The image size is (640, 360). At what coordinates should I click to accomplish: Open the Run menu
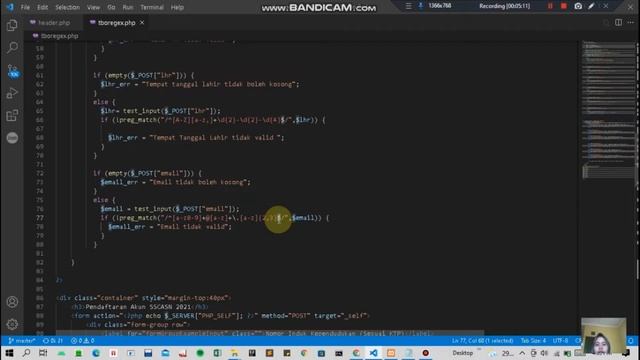coord(128,7)
